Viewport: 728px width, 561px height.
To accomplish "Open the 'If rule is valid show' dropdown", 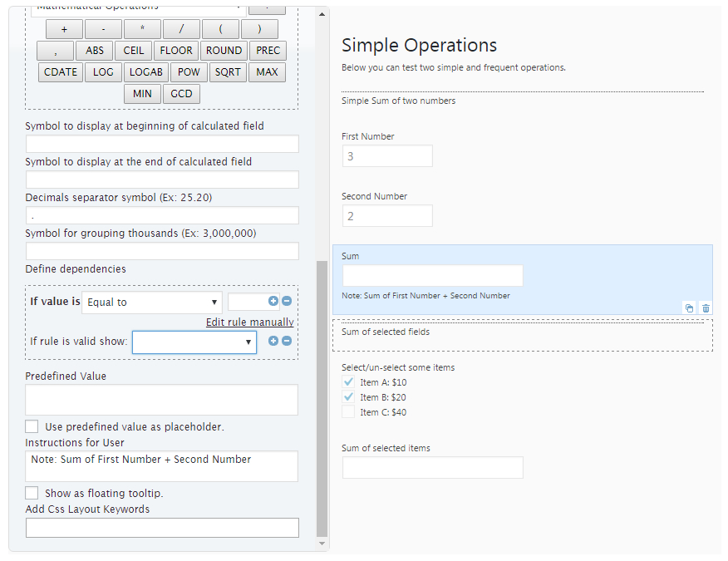I will coord(194,342).
